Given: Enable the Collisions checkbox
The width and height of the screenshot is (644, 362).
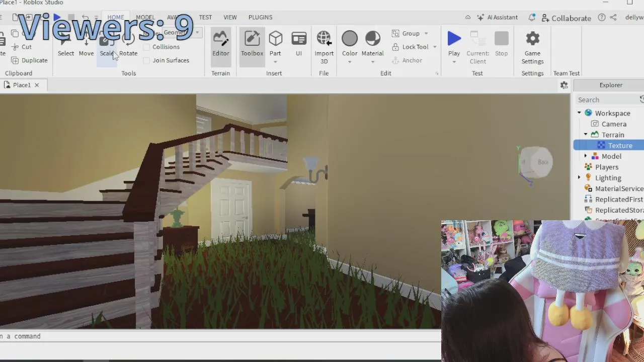Looking at the screenshot, I should (x=146, y=47).
